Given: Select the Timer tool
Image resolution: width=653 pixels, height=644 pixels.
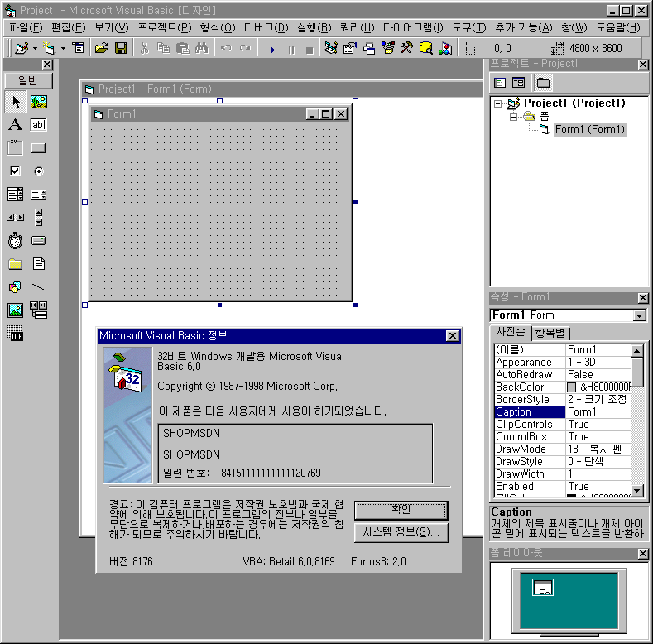Looking at the screenshot, I should click(x=16, y=241).
